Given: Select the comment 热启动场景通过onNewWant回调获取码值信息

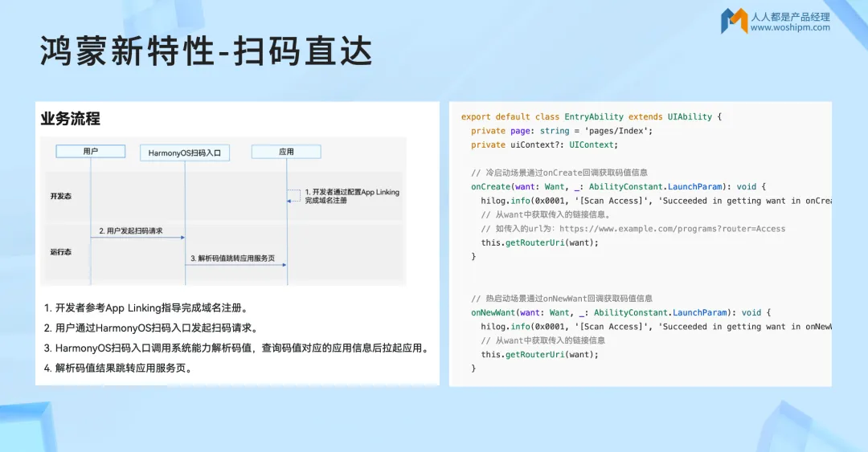Looking at the screenshot, I should click(561, 298).
